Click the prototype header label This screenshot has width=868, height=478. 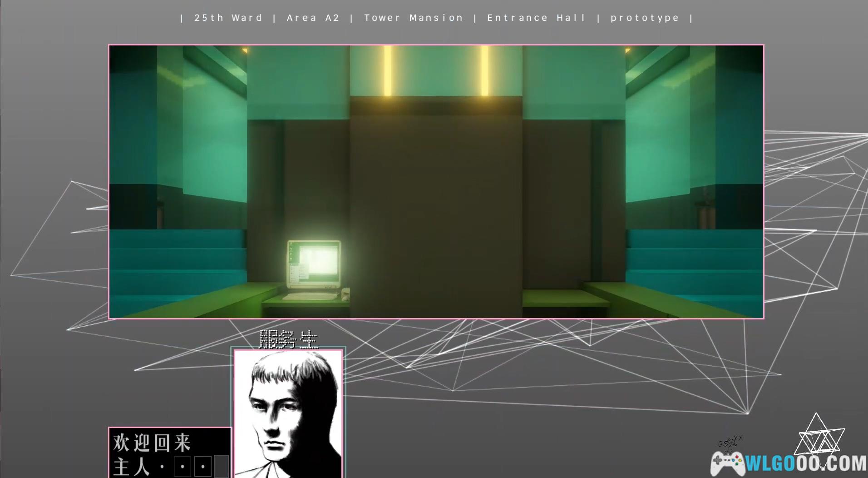pos(645,18)
